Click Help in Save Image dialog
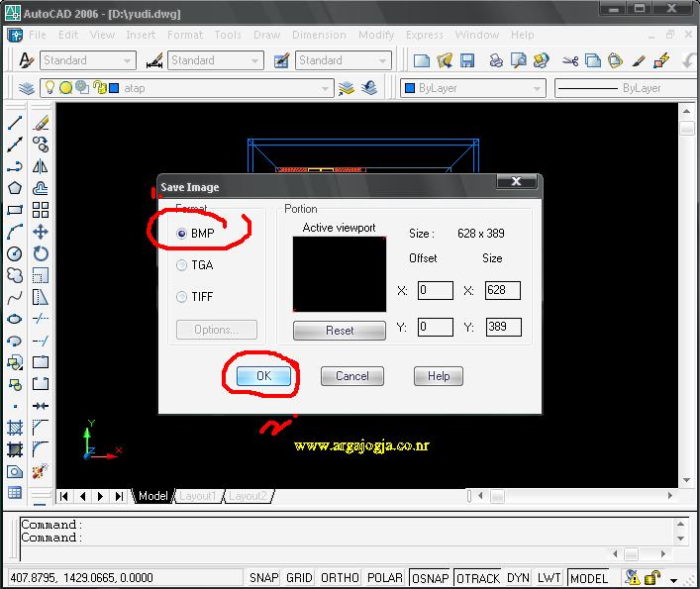Image resolution: width=700 pixels, height=589 pixels. click(439, 376)
